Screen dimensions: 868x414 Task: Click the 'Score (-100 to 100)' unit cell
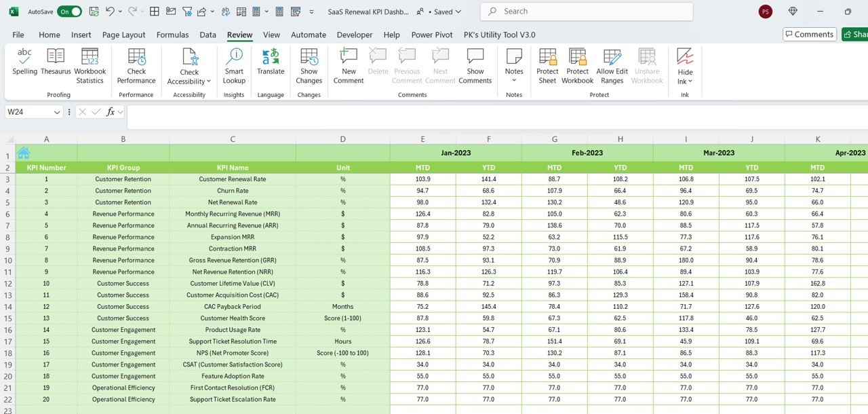[343, 353]
